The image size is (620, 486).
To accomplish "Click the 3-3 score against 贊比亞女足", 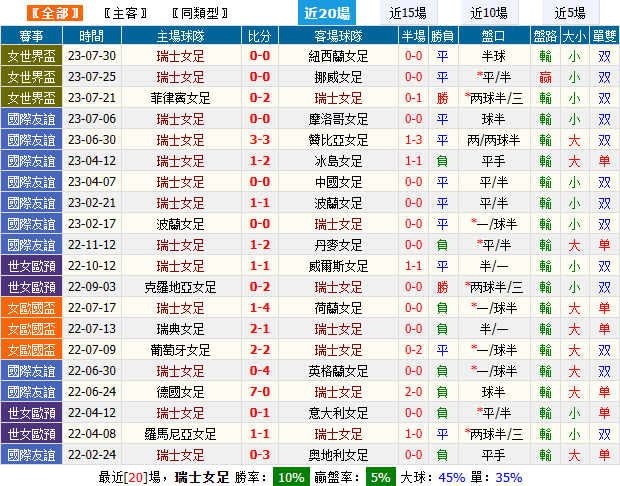I will [x=260, y=140].
